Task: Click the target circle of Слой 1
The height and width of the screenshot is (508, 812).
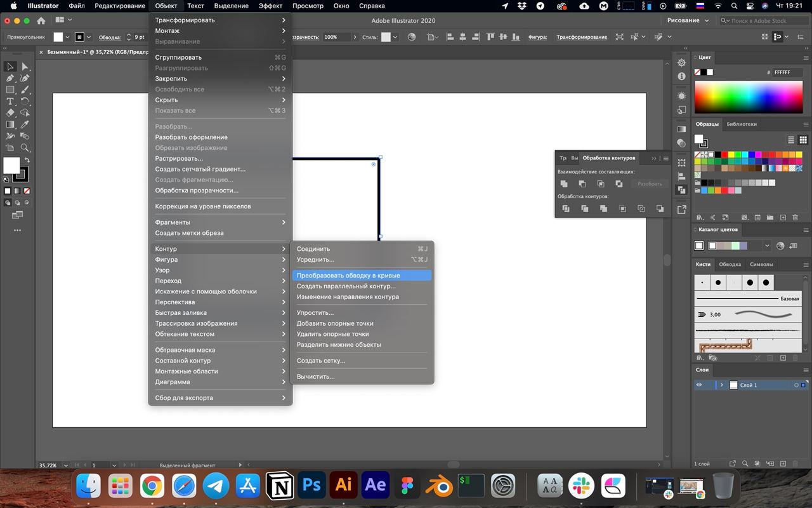Action: click(796, 385)
